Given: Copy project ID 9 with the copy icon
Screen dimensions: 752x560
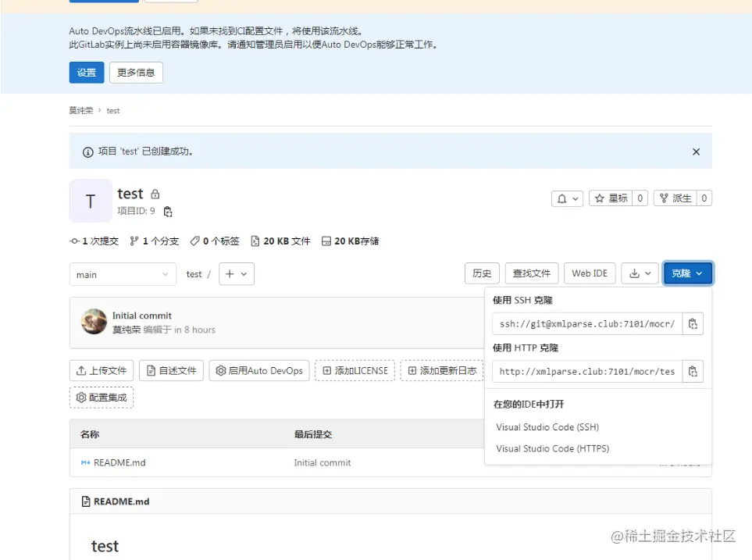Looking at the screenshot, I should click(x=169, y=212).
